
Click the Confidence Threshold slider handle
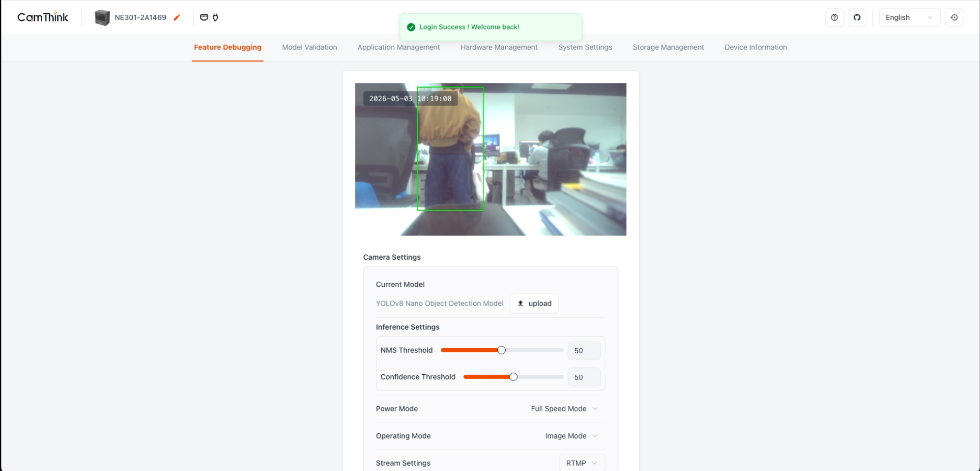coord(513,377)
